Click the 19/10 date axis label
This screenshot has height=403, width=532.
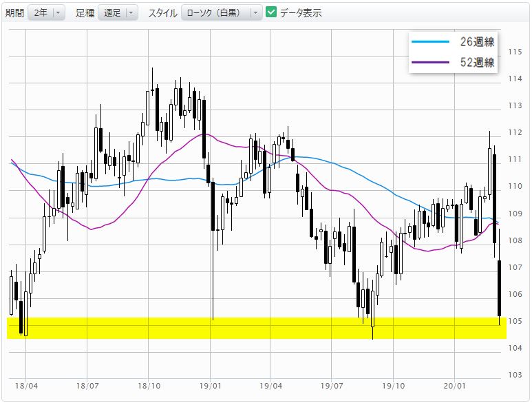click(x=394, y=386)
